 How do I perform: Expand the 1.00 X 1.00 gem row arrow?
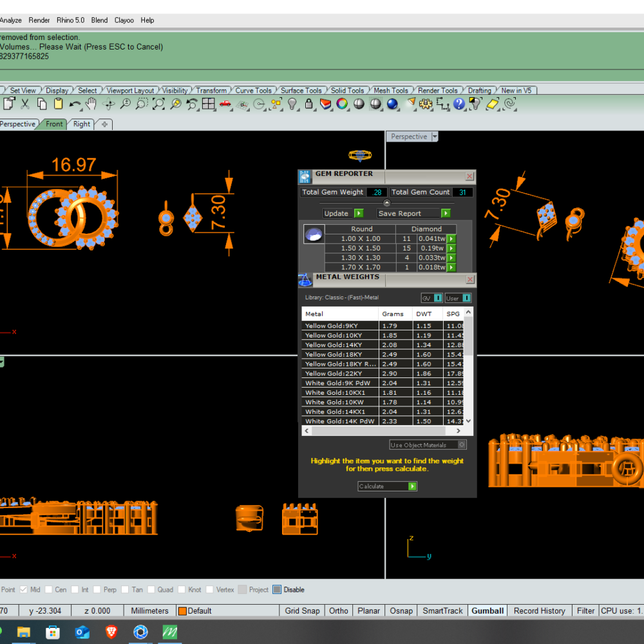(451, 239)
